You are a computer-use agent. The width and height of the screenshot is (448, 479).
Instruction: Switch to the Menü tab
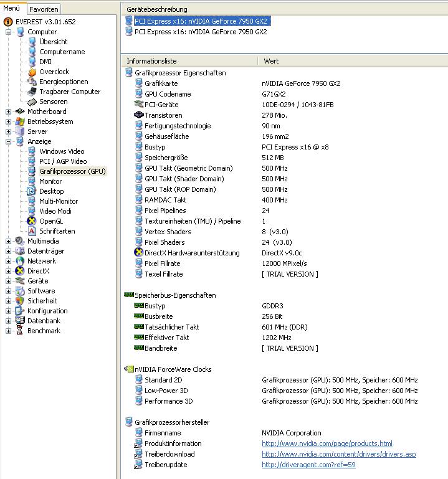click(x=12, y=8)
